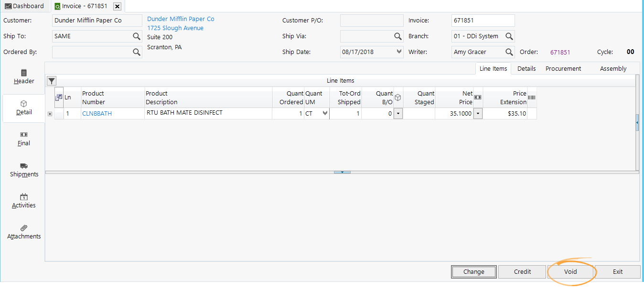Open the CT unit of measure dropdown
The width and height of the screenshot is (644, 291).
point(325,114)
